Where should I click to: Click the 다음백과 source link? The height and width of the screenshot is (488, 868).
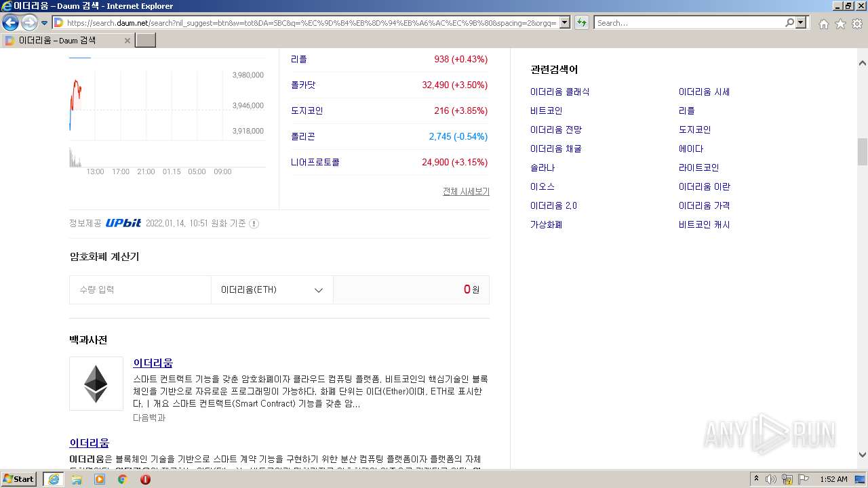click(x=149, y=418)
